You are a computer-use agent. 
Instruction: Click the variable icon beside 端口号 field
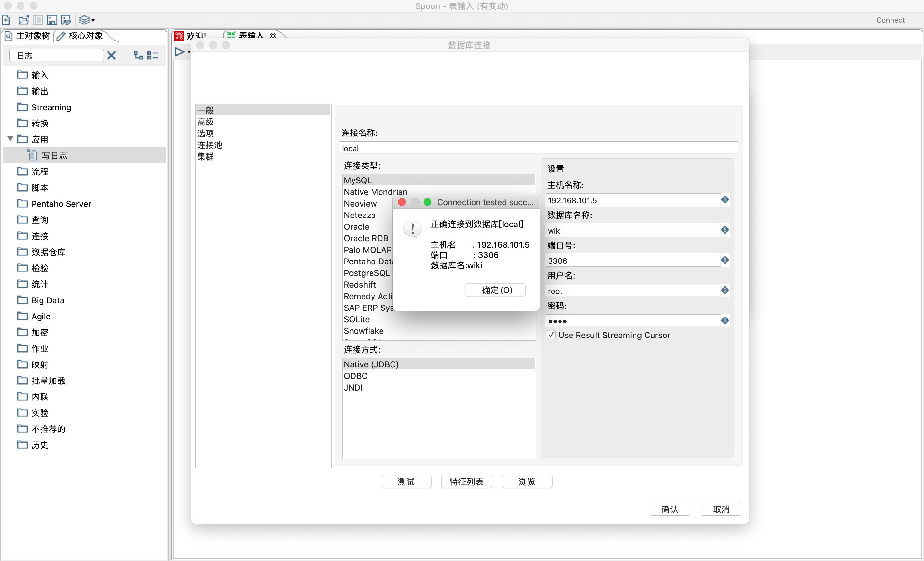click(x=725, y=260)
